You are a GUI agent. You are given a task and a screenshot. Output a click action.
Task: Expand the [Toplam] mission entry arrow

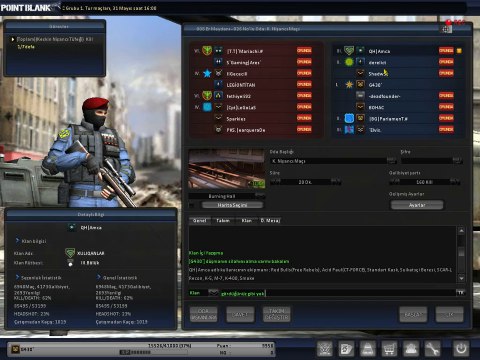[13, 39]
